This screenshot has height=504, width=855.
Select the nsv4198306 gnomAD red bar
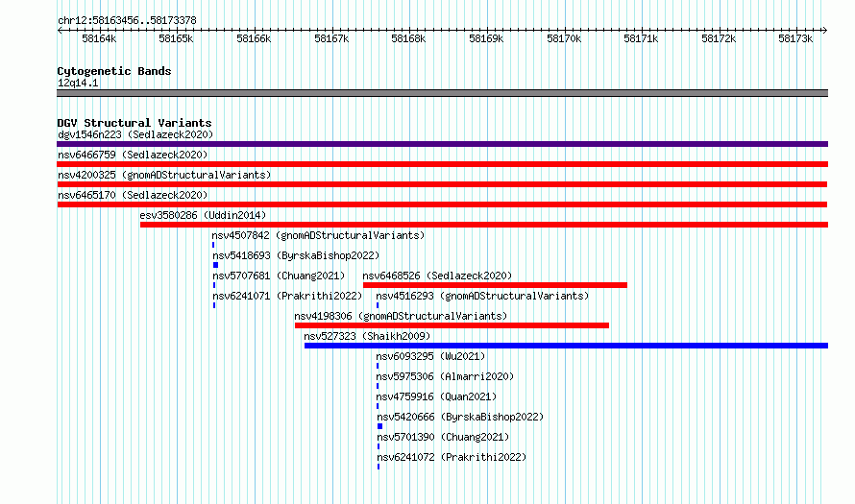coord(452,325)
